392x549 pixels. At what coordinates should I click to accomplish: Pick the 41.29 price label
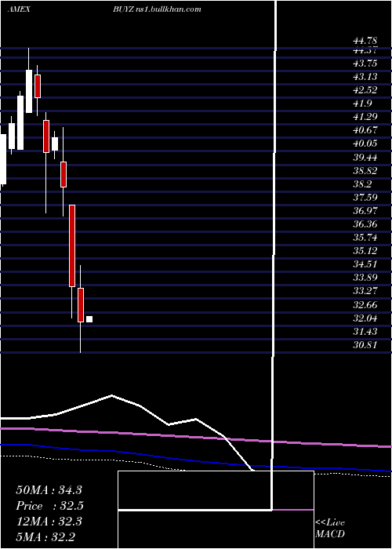365,117
